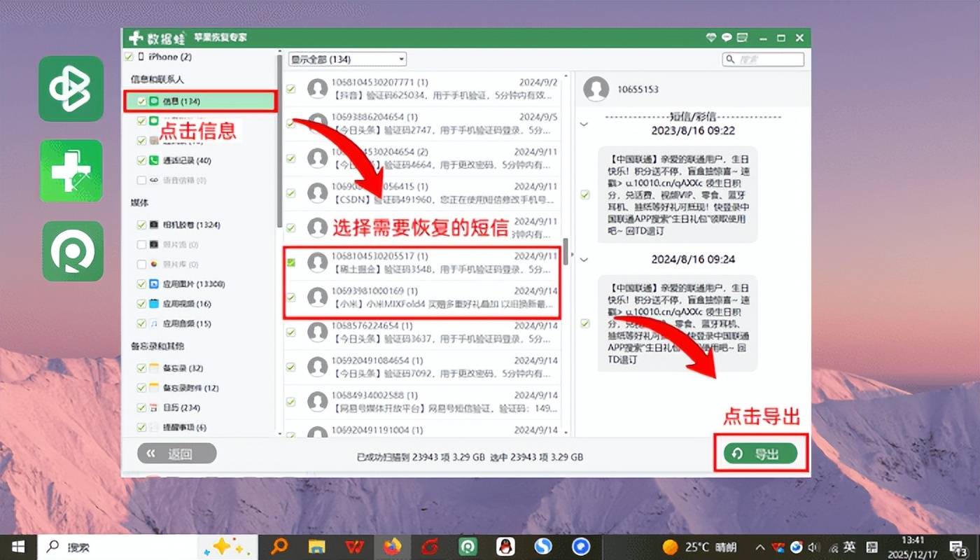Select 日历 (234) category
The width and height of the screenshot is (980, 560).
[x=181, y=407]
